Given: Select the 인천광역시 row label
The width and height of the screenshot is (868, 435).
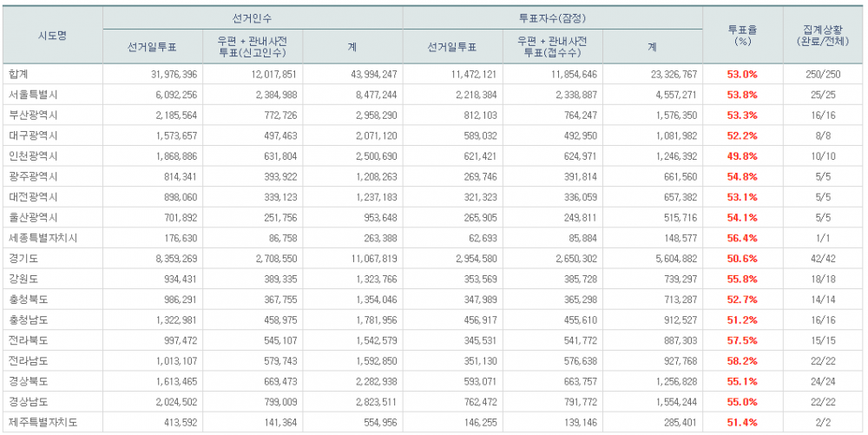Looking at the screenshot, I should coord(30,156).
